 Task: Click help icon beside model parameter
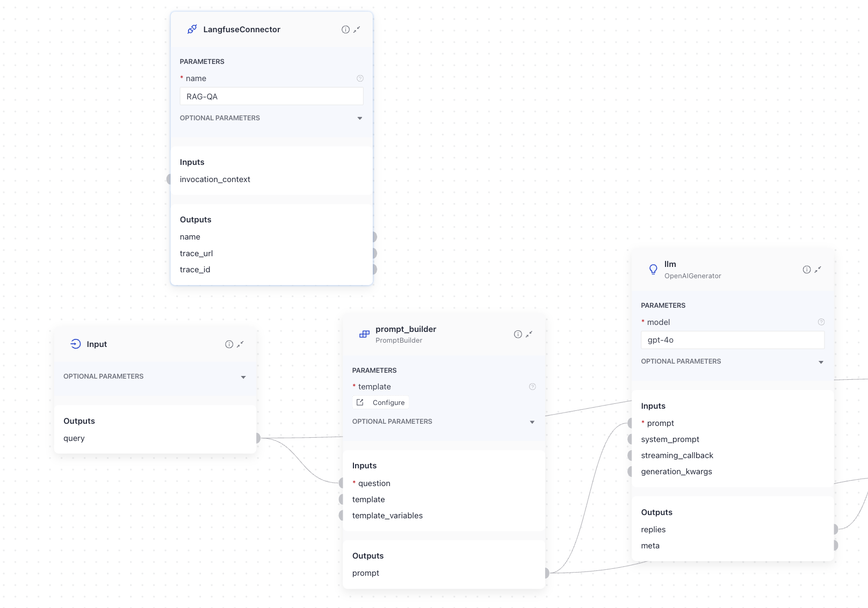point(821,322)
